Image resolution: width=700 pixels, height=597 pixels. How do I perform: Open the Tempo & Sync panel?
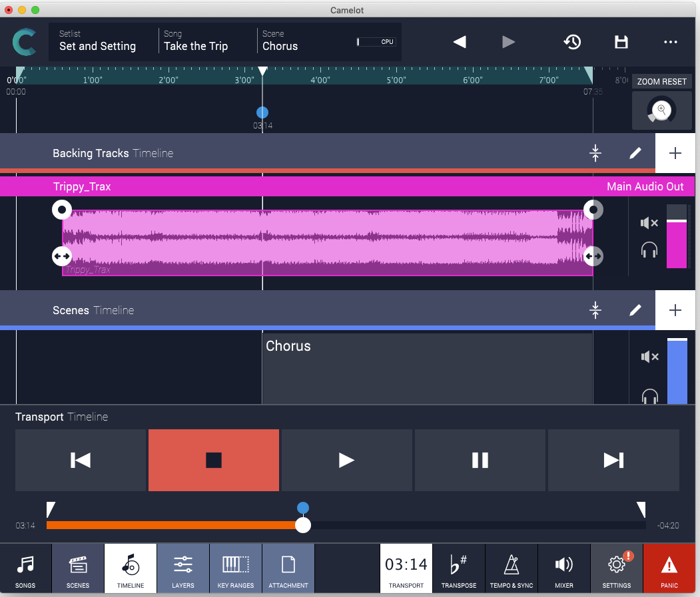click(512, 568)
